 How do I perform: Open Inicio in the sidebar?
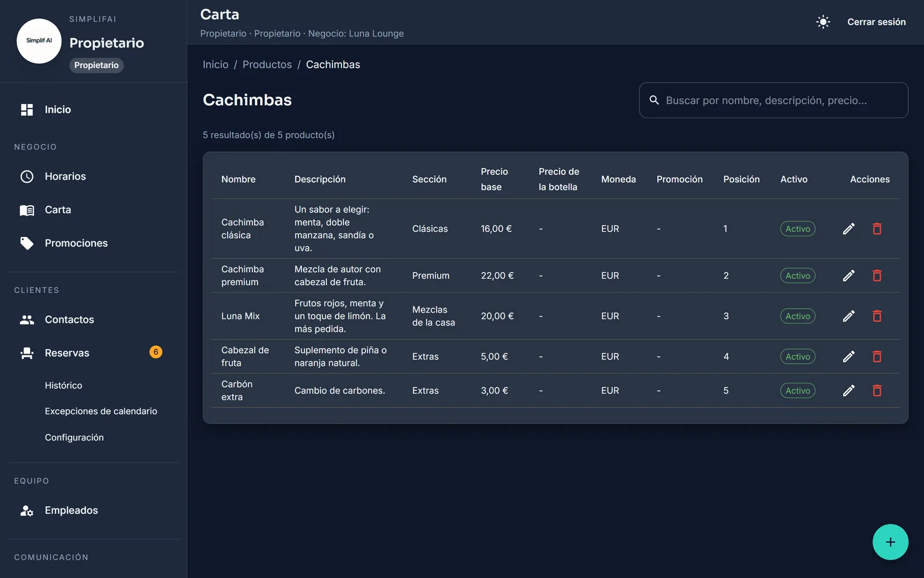pyautogui.click(x=94, y=110)
